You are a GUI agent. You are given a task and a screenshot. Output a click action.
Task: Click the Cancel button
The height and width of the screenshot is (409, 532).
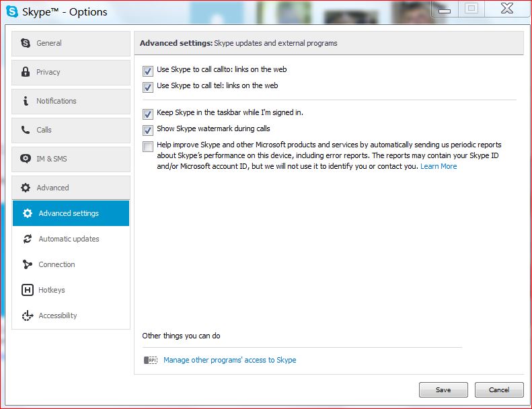pos(499,389)
